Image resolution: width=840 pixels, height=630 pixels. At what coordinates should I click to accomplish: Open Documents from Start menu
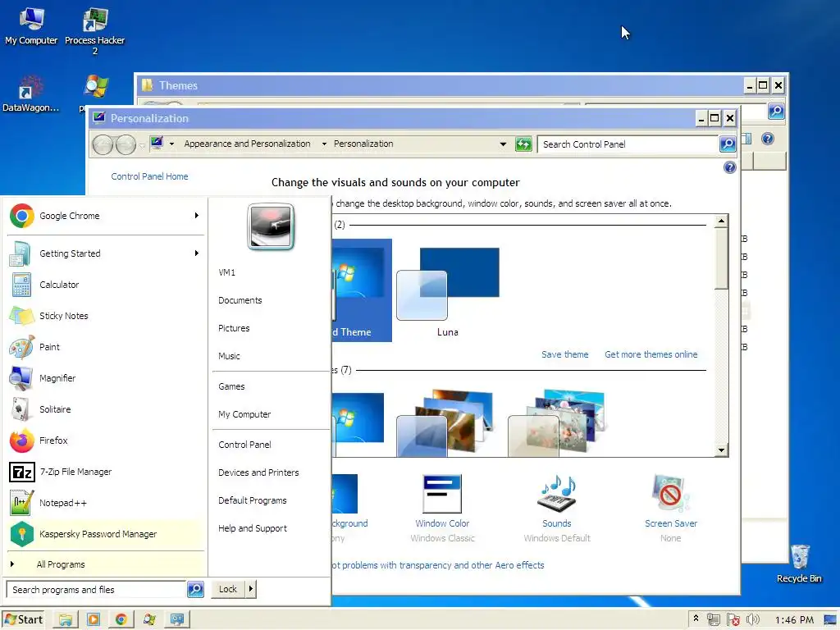click(x=240, y=300)
